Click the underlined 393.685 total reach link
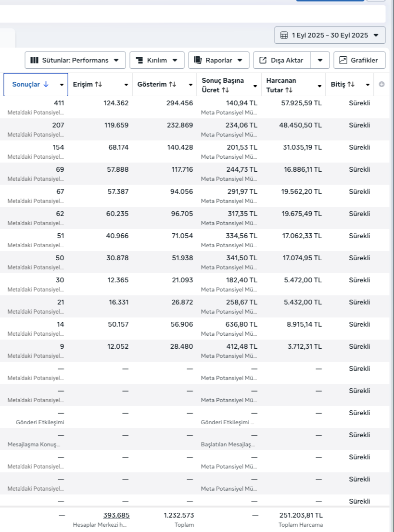The image size is (394, 532). [x=116, y=515]
